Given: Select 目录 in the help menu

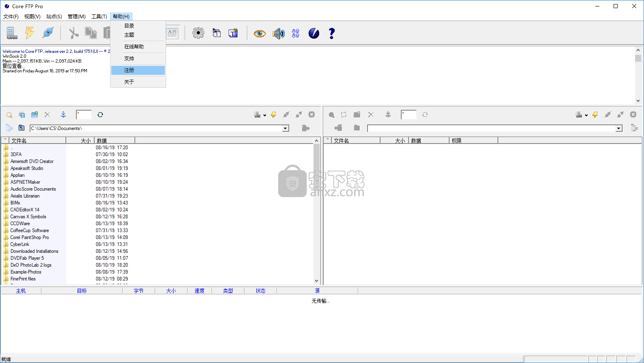Looking at the screenshot, I should coord(138,26).
